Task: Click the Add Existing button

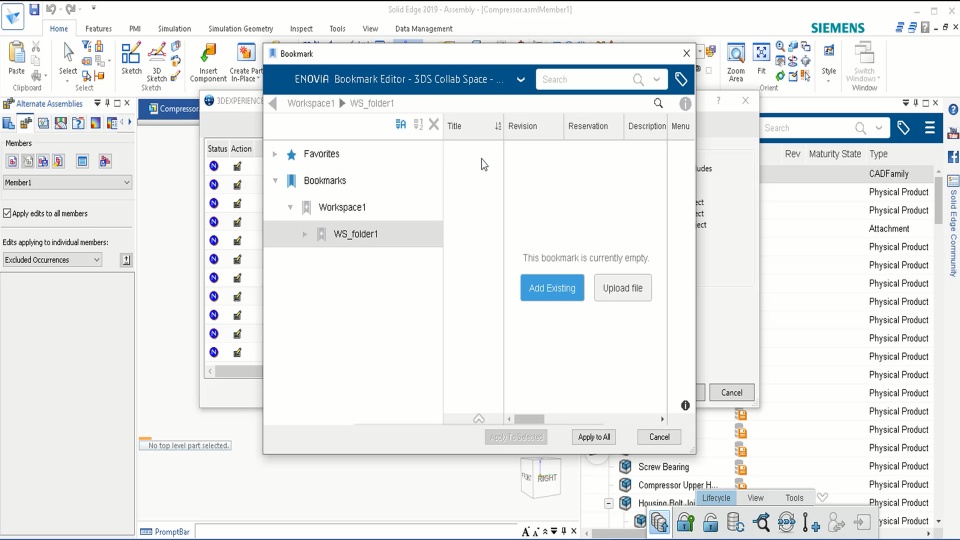Action: [552, 288]
